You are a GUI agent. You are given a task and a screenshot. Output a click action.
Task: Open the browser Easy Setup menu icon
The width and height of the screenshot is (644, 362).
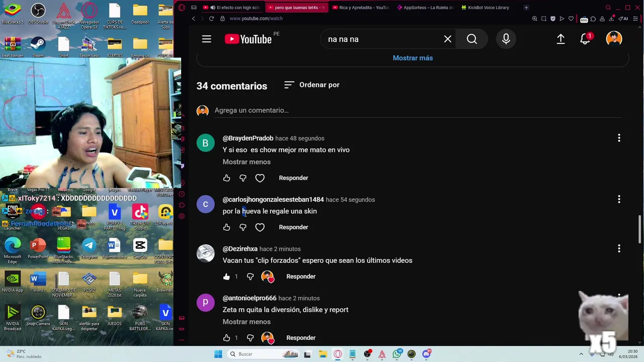[634, 19]
